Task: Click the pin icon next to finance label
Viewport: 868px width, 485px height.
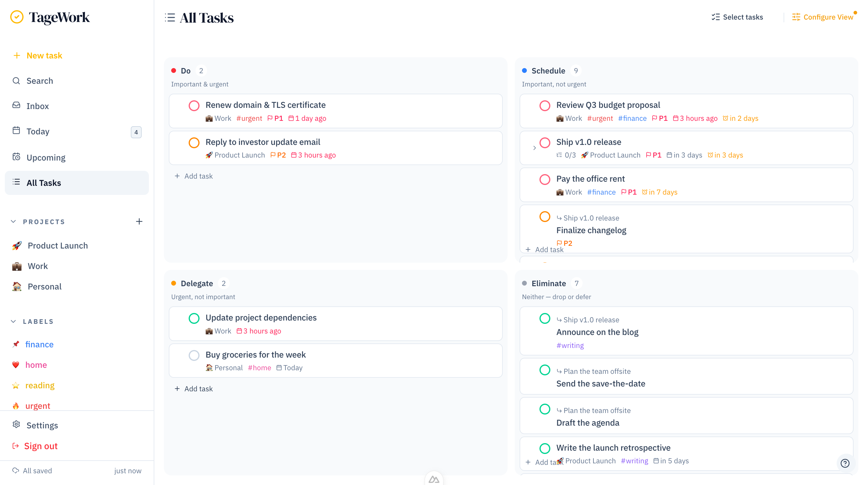Action: [16, 344]
